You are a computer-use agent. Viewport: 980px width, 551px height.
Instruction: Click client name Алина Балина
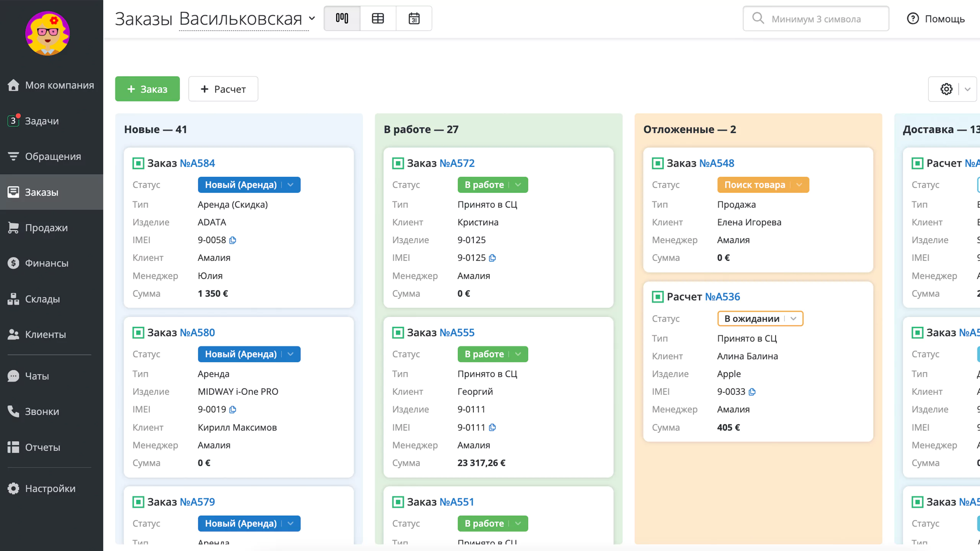(748, 356)
